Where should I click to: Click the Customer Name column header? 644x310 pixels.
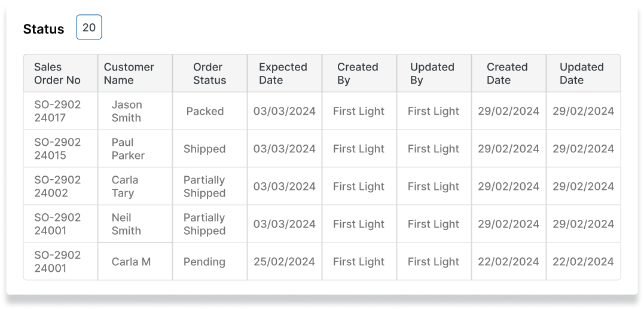129,73
